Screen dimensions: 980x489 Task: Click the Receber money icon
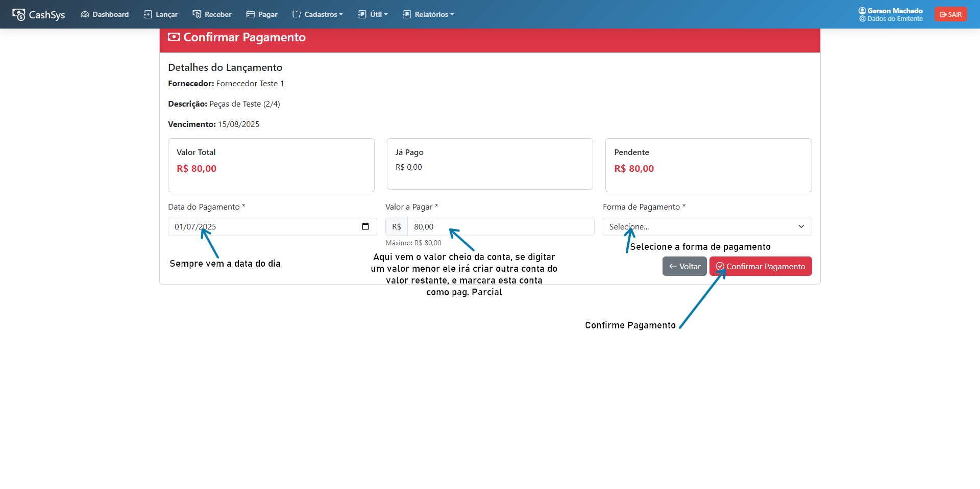197,14
